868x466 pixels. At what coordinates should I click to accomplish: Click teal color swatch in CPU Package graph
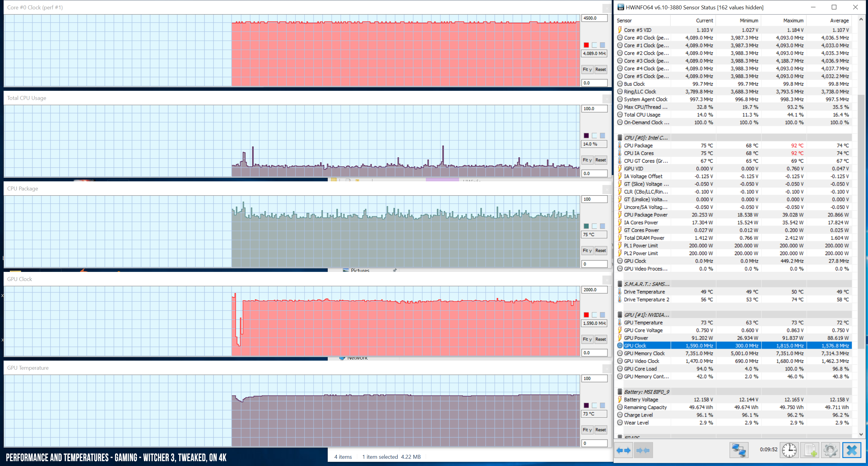click(x=586, y=226)
